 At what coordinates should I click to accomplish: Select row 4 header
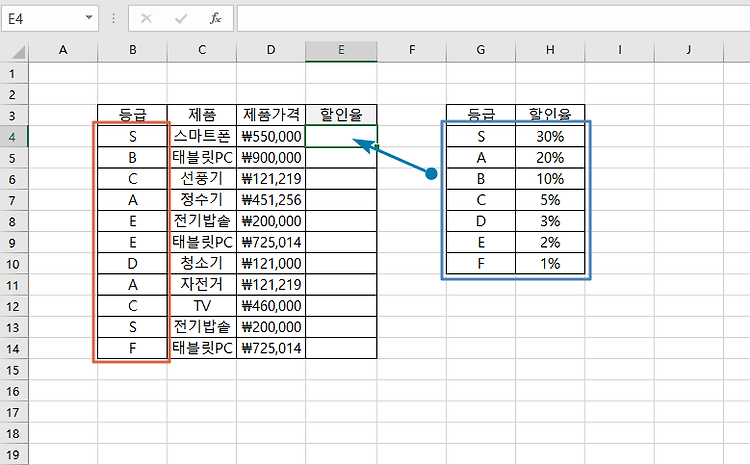14,137
